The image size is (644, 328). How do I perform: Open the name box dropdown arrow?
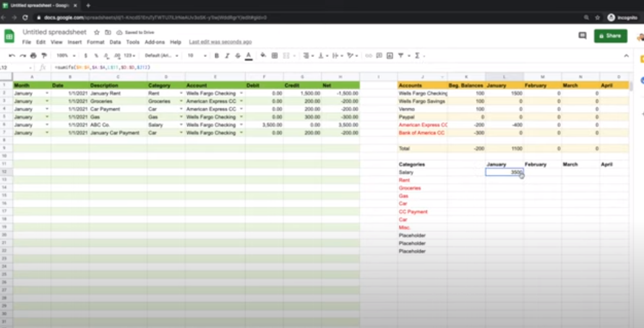30,67
